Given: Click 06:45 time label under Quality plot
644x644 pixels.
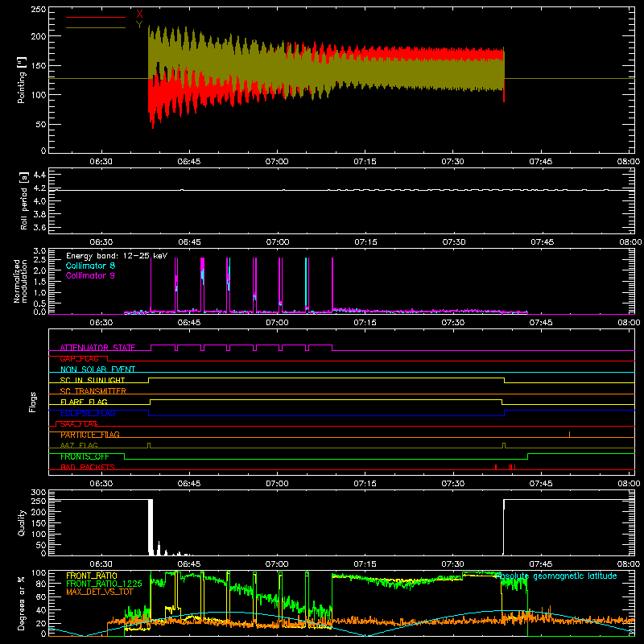Looking at the screenshot, I should coord(189,564).
